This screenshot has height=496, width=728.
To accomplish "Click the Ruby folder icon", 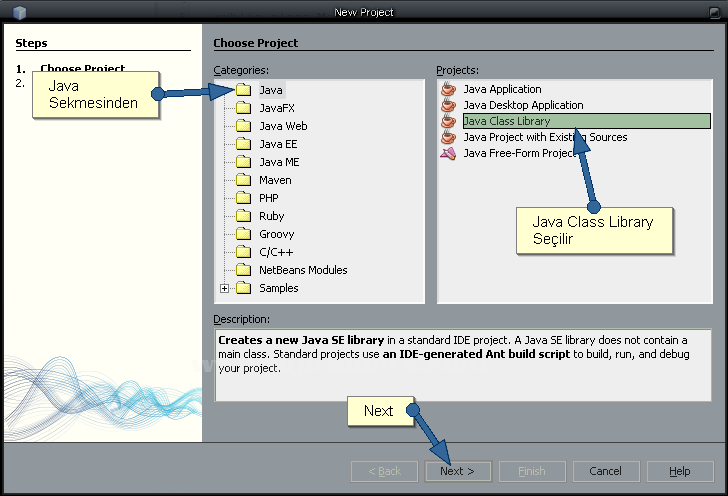I will coord(243,216).
